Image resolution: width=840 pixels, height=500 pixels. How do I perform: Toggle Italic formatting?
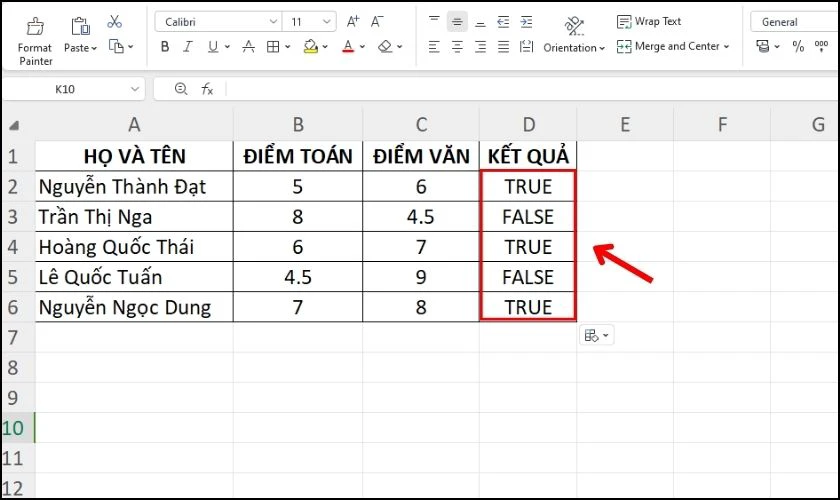[x=188, y=47]
